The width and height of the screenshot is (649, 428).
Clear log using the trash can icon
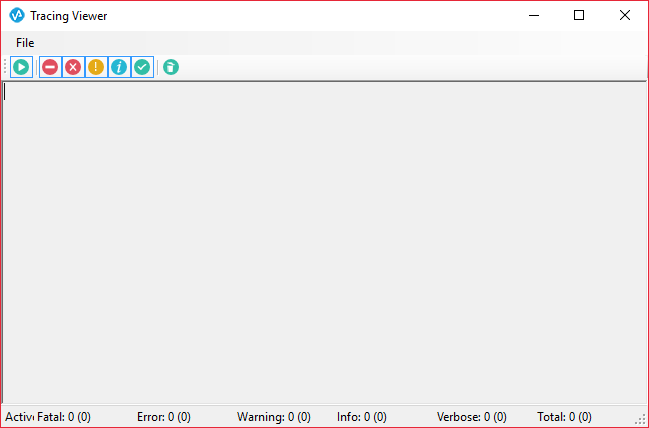(x=171, y=67)
